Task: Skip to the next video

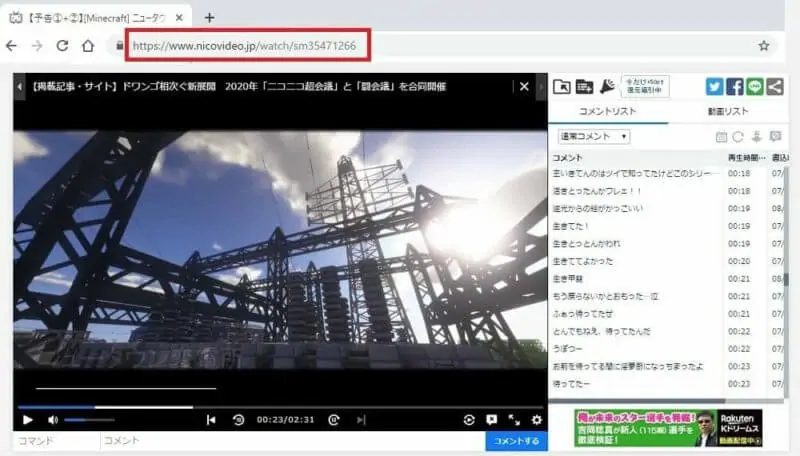Action: click(x=361, y=420)
